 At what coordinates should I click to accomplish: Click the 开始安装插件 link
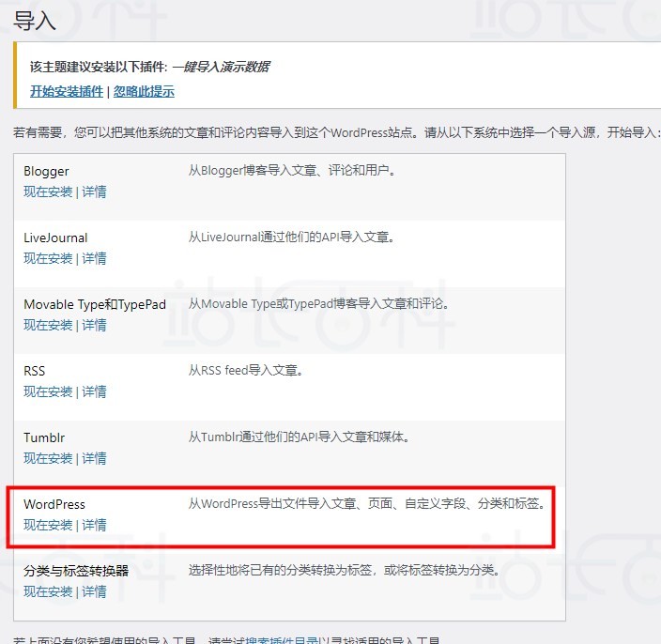pyautogui.click(x=67, y=91)
